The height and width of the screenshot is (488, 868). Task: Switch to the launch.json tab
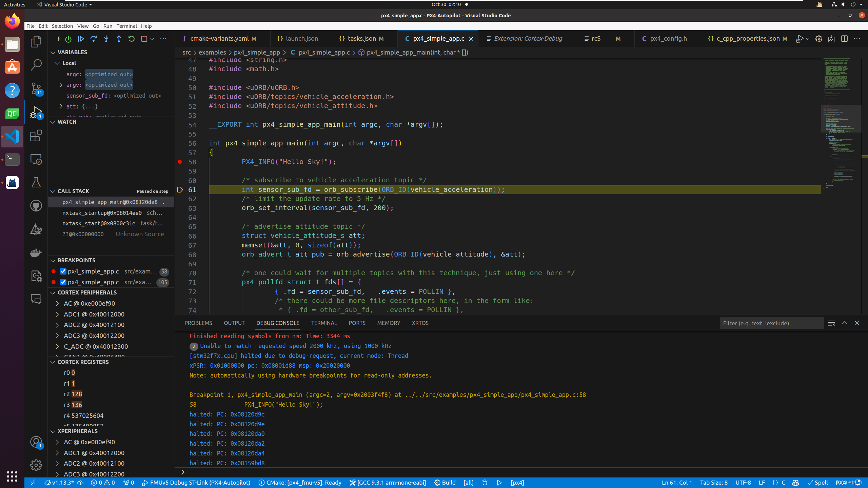(301, 39)
